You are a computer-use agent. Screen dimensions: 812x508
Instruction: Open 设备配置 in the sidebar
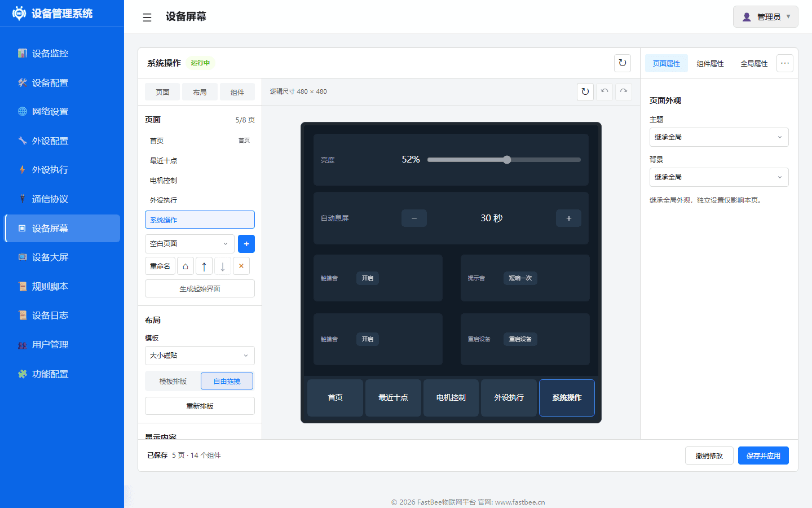click(62, 82)
